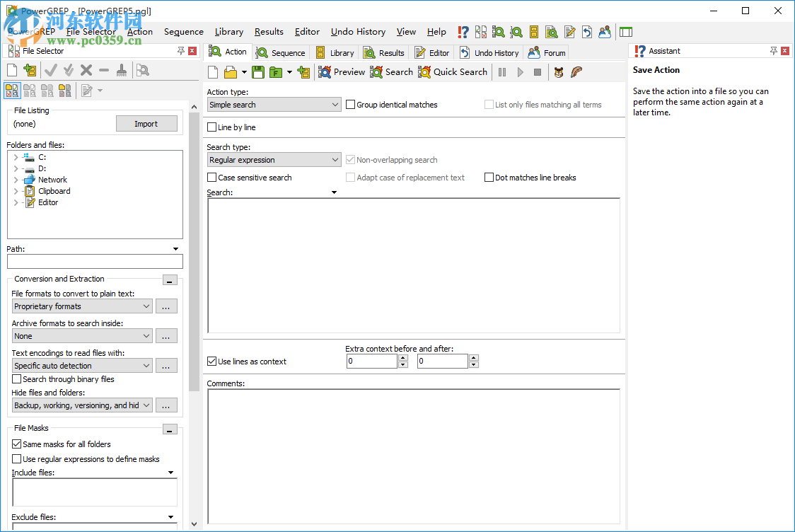Stop the current search
795x532 pixels.
click(538, 71)
